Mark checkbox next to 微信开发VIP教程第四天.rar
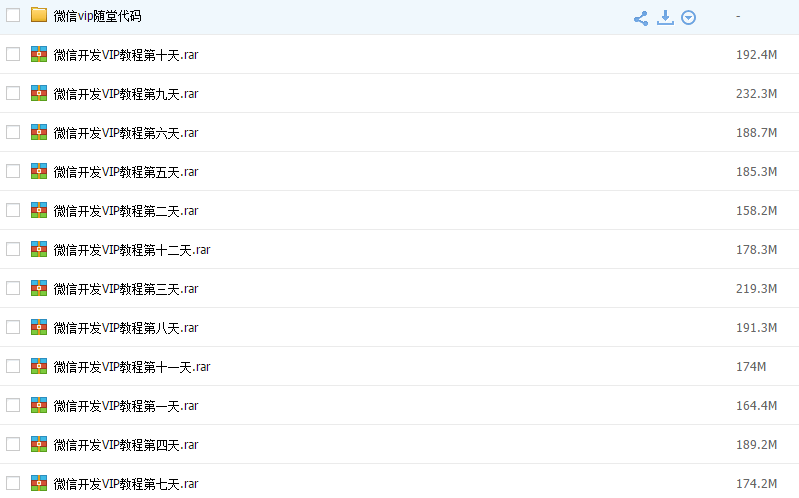 coord(13,444)
